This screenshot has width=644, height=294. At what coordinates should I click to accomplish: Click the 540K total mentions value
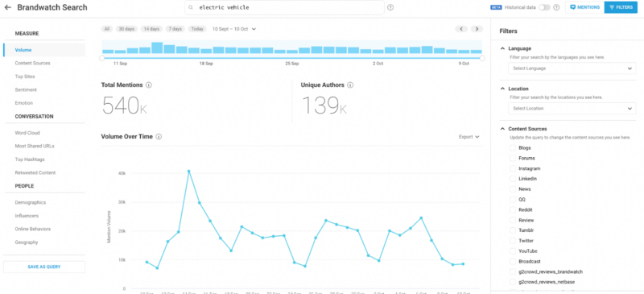click(x=125, y=106)
